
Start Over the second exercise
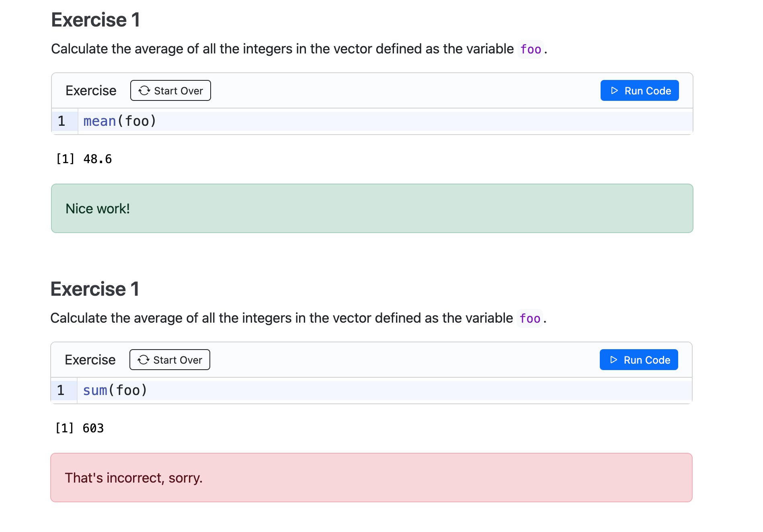170,360
